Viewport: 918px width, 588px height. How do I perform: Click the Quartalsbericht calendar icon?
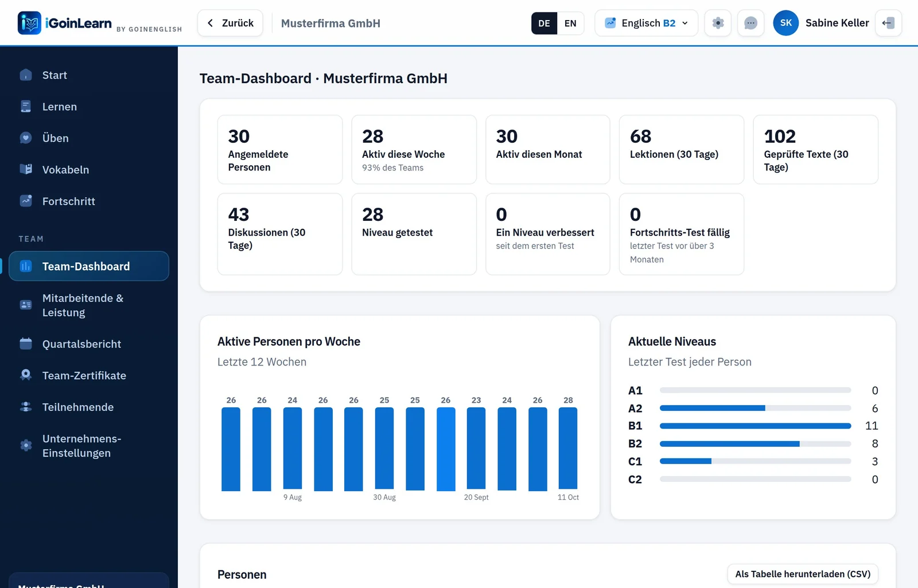point(26,344)
